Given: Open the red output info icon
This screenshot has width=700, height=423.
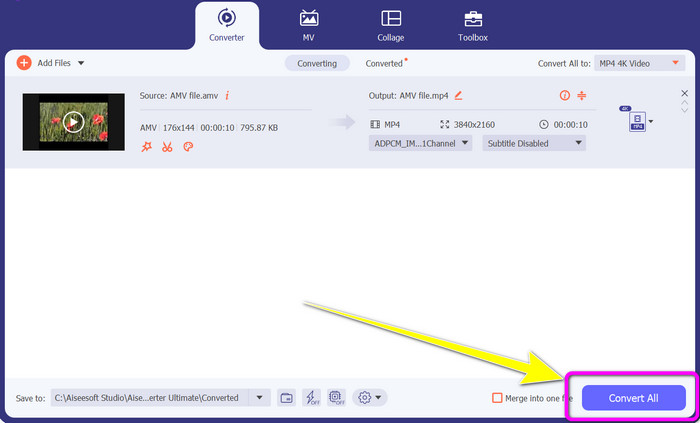Looking at the screenshot, I should pos(564,96).
